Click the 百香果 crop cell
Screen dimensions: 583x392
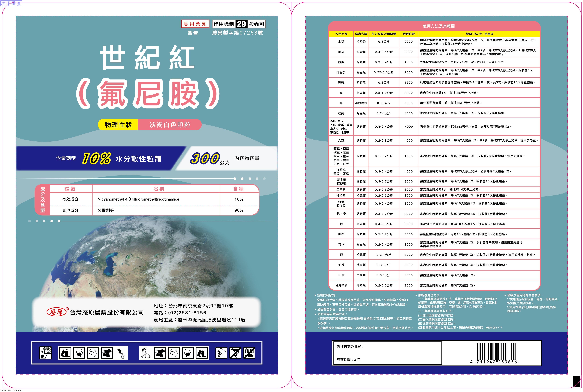coord(341,190)
